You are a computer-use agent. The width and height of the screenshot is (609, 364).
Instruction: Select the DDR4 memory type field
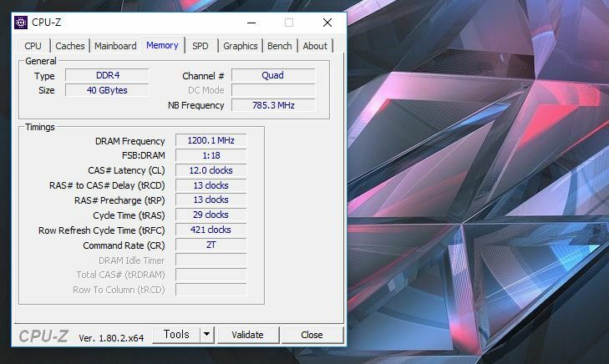pos(107,75)
